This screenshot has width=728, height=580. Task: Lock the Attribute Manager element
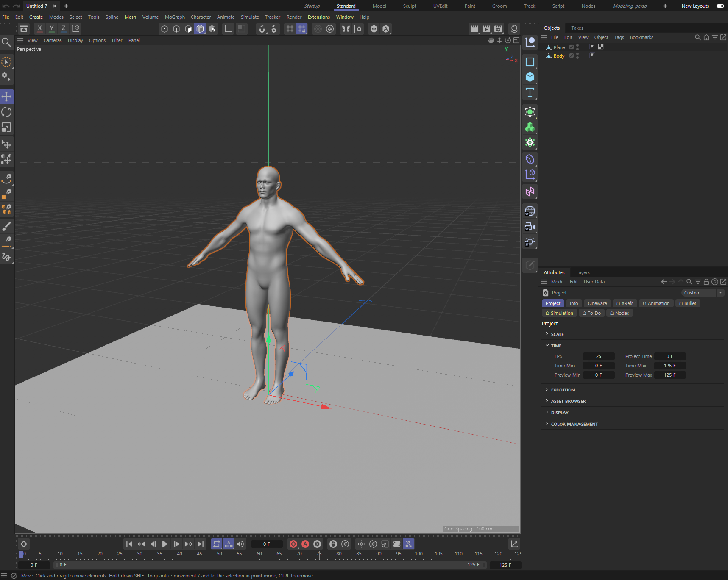pos(706,282)
